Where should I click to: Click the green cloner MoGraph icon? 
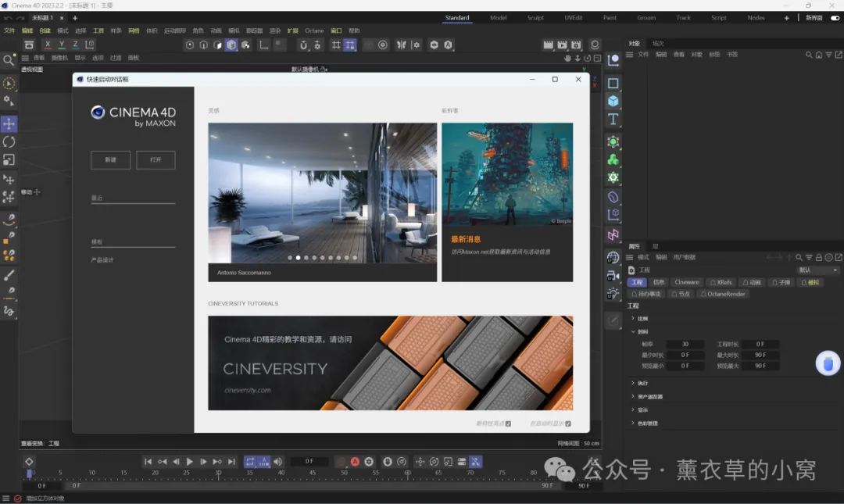coord(613,160)
